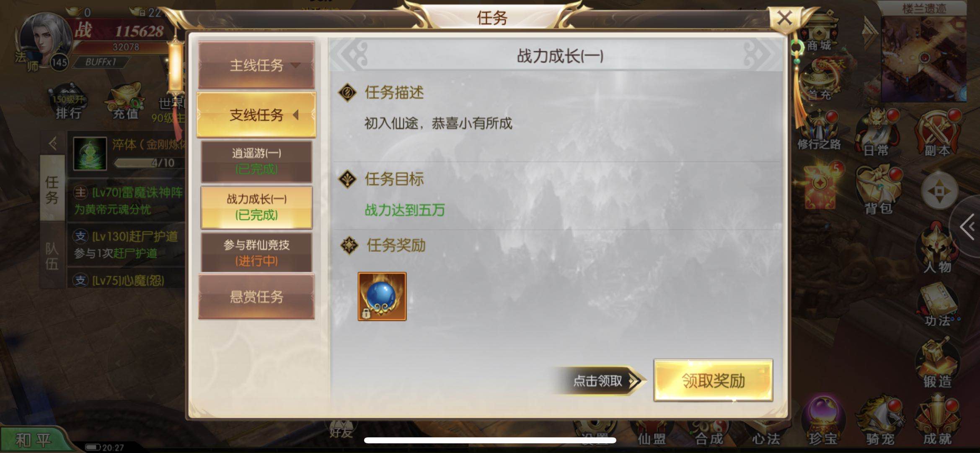Collapse the quest tracker with left chevron
The height and width of the screenshot is (453, 980).
pos(53,143)
